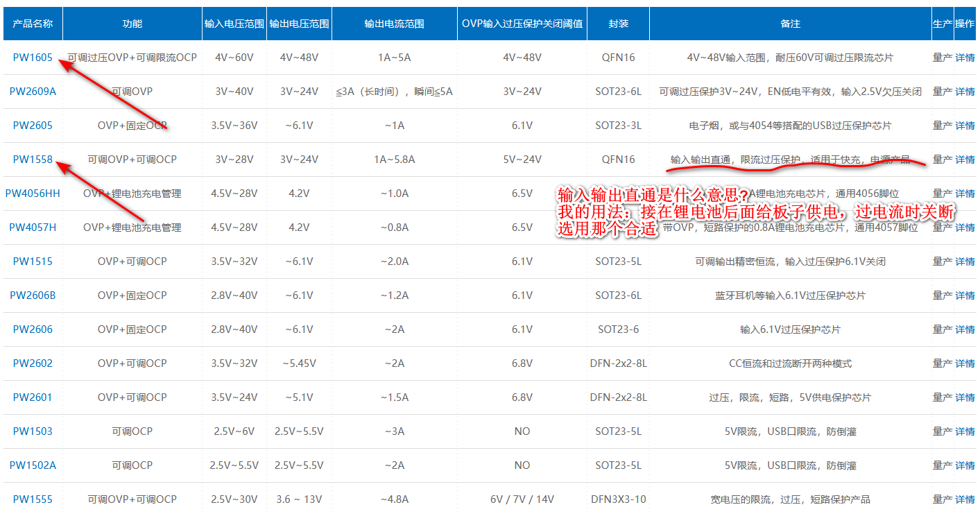Open the PW1558 product link
The width and height of the screenshot is (980, 514).
33,160
